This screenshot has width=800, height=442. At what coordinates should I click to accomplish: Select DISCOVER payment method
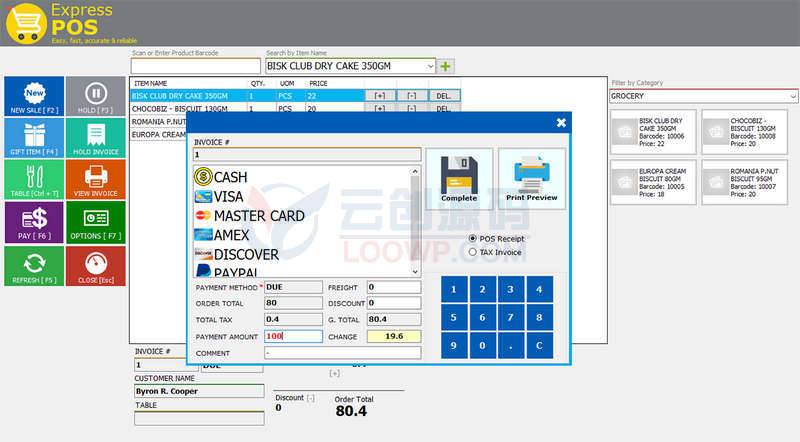237,255
